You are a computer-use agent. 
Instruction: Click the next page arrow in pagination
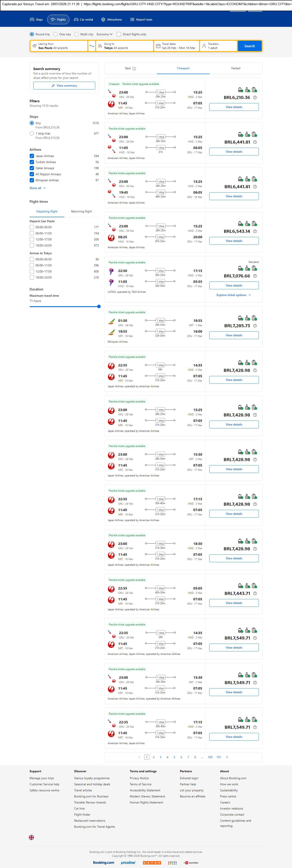pyautogui.click(x=227, y=757)
